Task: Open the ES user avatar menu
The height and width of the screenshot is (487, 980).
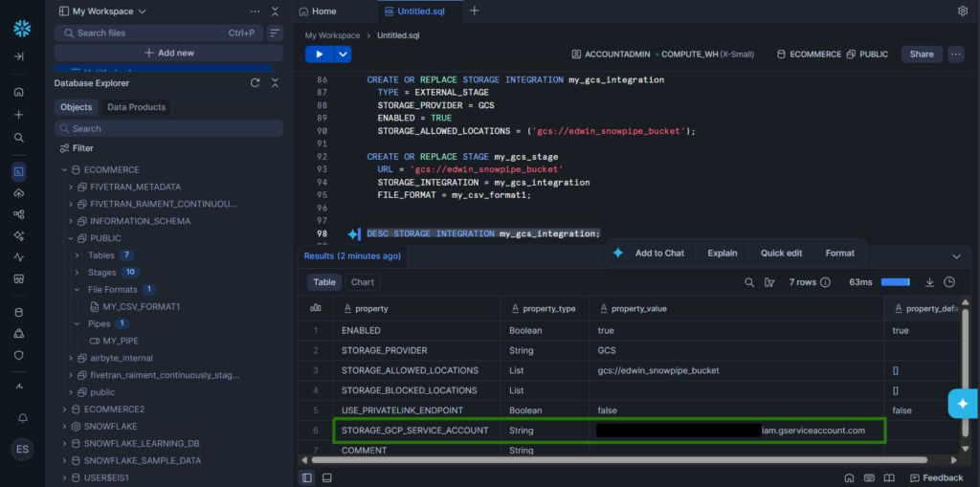Action: [x=23, y=450]
